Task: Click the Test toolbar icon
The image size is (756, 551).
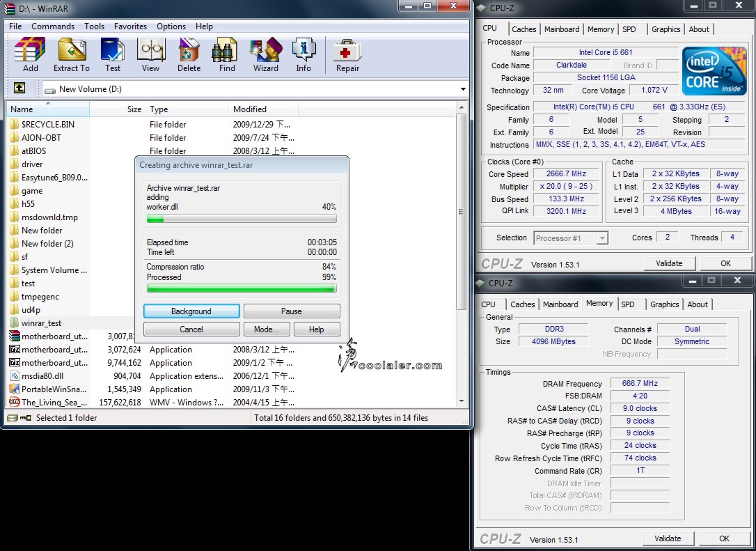Action: 113,54
